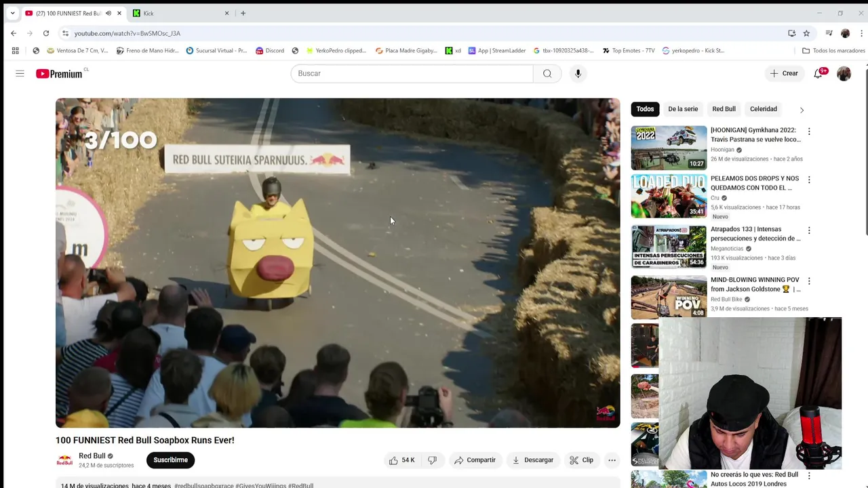Viewport: 868px width, 488px height.
Task: Close the Kick tab
Action: click(x=226, y=13)
